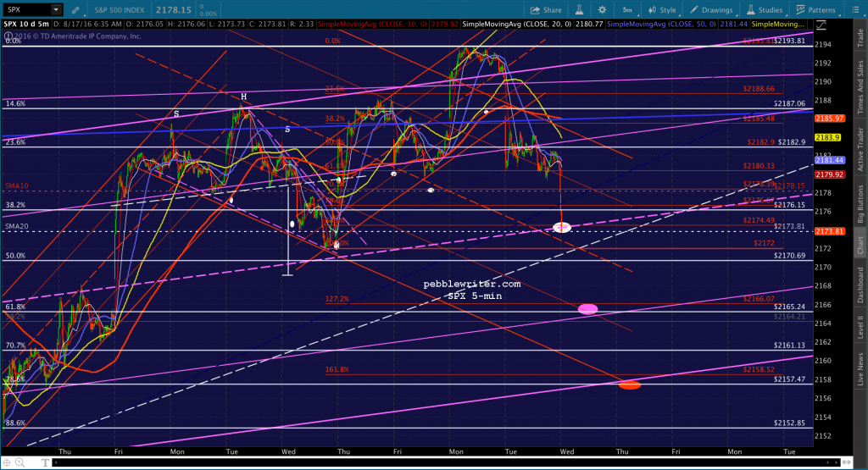
Task: Click the red oval target near 2158
Action: (x=630, y=384)
